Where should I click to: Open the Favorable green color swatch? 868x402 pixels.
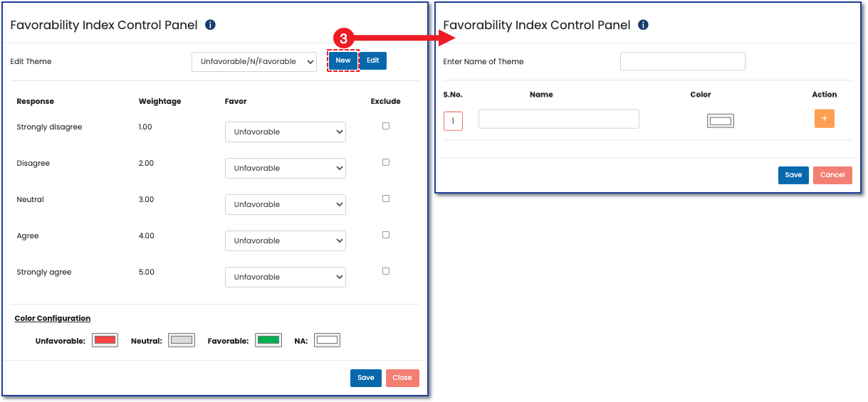[268, 340]
